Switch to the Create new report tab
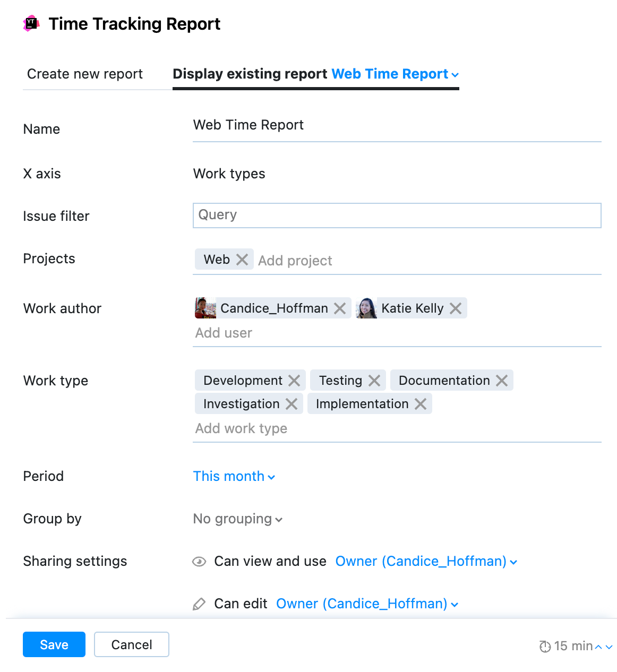 (x=84, y=74)
